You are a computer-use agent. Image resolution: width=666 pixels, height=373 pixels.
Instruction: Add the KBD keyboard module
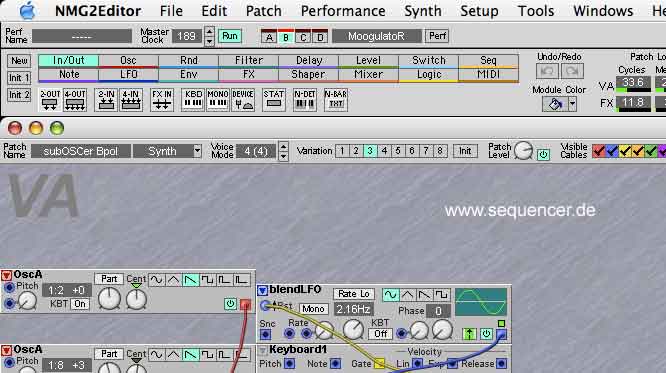[193, 100]
